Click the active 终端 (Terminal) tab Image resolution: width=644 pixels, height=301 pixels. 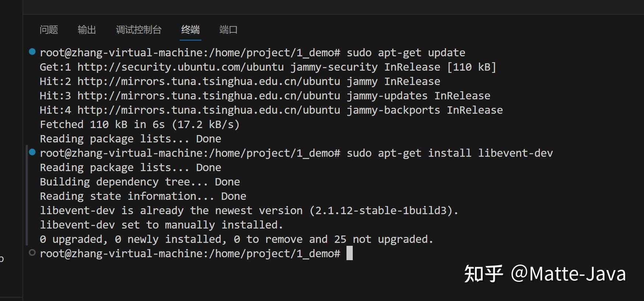(x=190, y=30)
